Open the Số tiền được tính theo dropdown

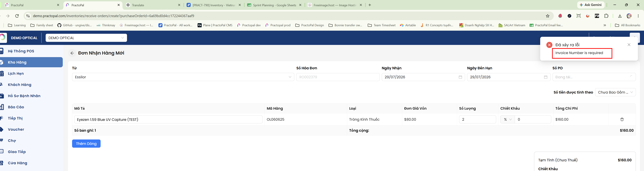[615, 92]
